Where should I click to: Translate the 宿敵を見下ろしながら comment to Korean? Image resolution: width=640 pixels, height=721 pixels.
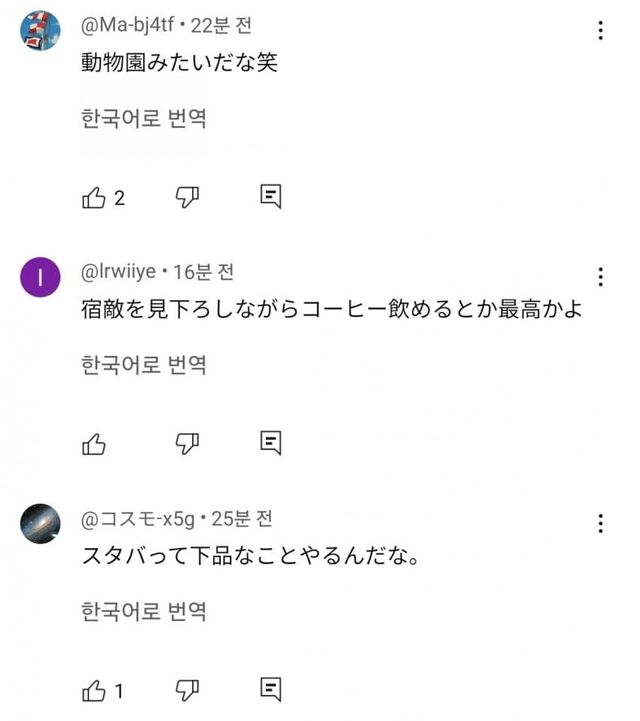(143, 365)
